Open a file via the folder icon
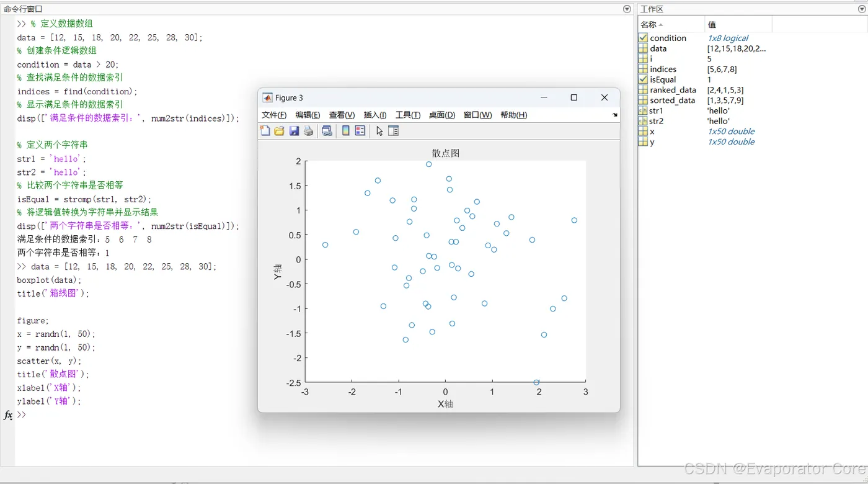Viewport: 868px width, 484px height. 280,131
